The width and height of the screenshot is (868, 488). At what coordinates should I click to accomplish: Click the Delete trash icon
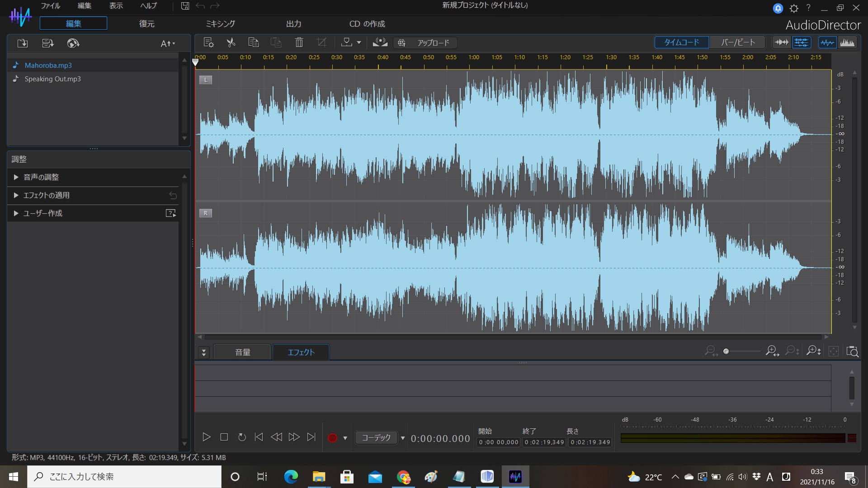tap(299, 42)
